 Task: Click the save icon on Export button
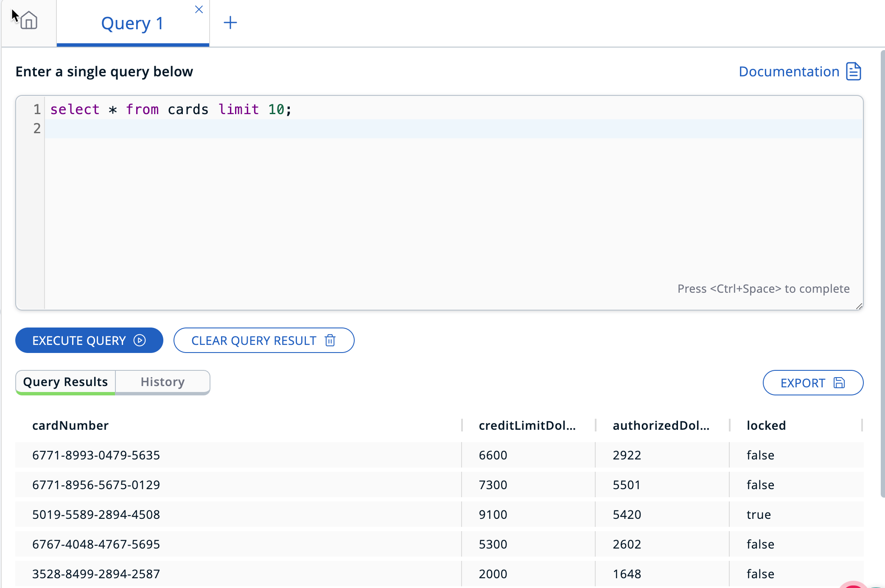point(839,383)
